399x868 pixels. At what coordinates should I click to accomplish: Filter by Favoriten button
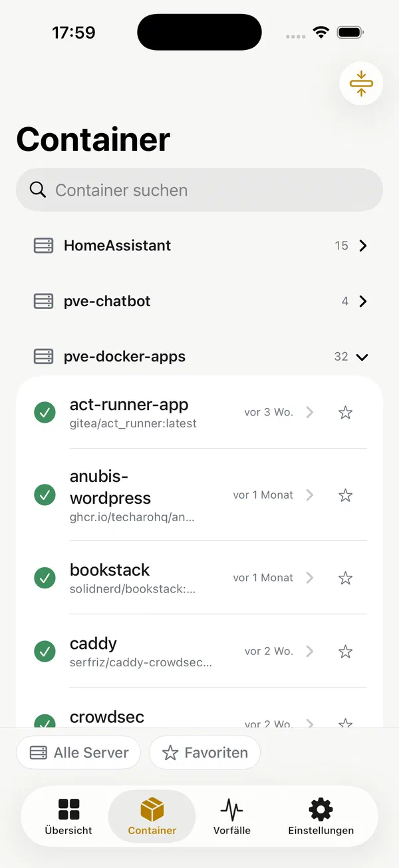[205, 753]
